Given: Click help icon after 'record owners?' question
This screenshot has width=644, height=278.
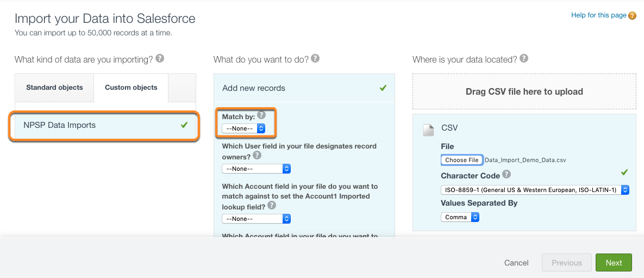Looking at the screenshot, I should tap(257, 155).
